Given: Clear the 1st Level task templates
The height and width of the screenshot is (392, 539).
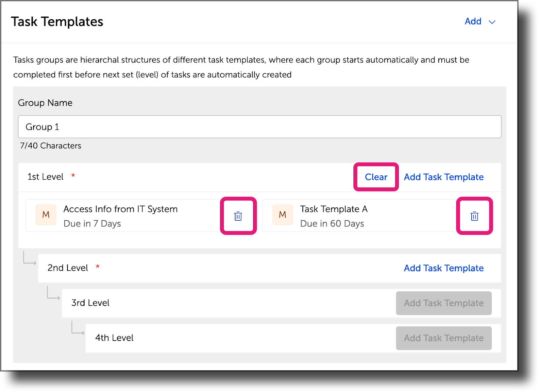Looking at the screenshot, I should pyautogui.click(x=376, y=177).
